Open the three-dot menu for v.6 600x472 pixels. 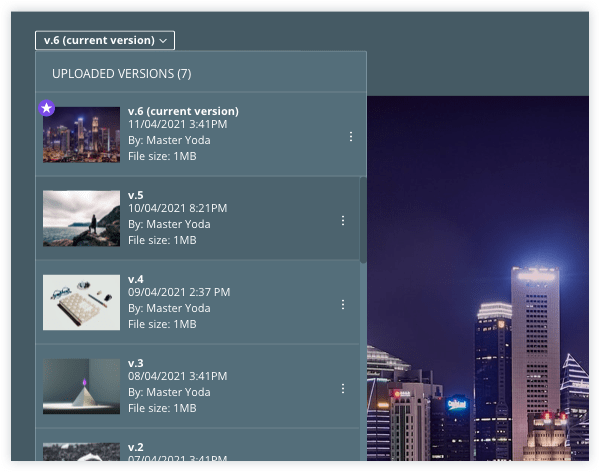pyautogui.click(x=351, y=137)
